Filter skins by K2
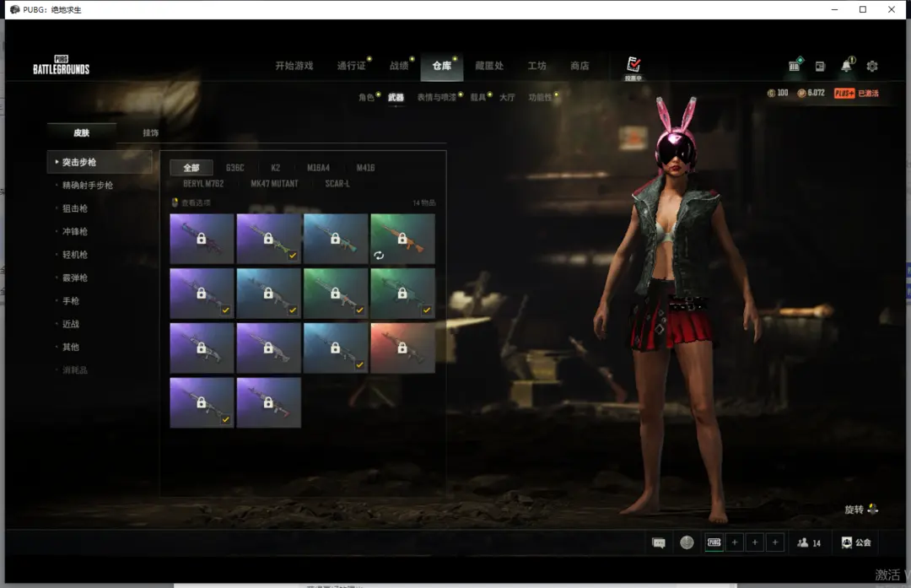Viewport: 911px width, 588px height. (x=275, y=168)
